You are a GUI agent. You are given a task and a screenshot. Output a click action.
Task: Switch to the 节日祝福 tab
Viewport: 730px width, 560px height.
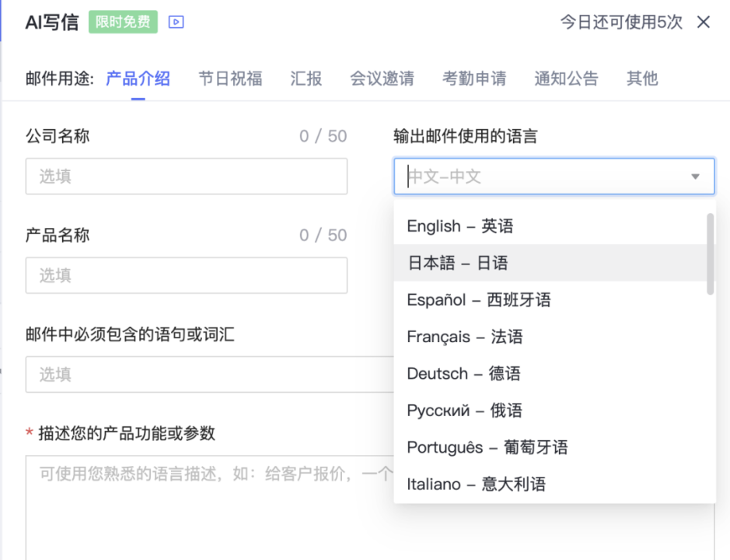230,79
